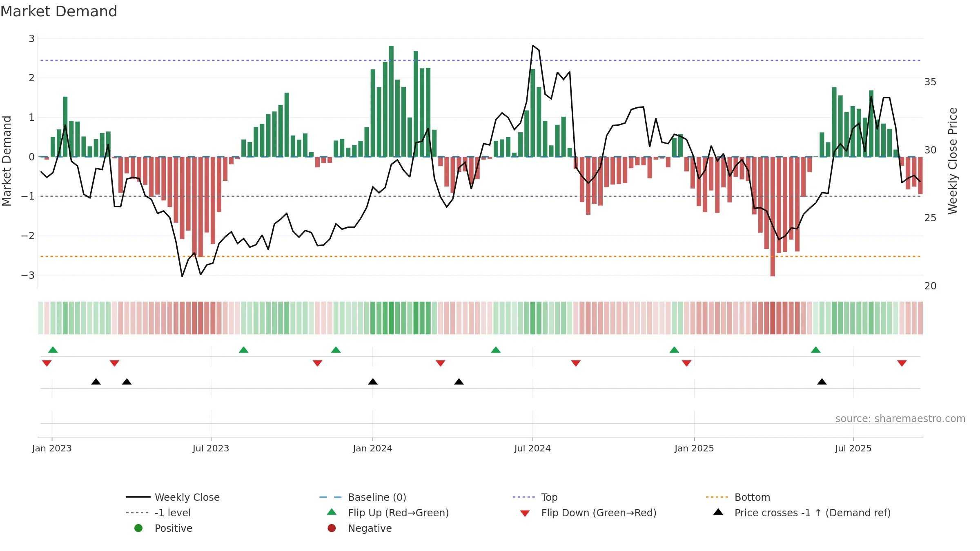Click the 3 tick on demand axis

[31, 39]
